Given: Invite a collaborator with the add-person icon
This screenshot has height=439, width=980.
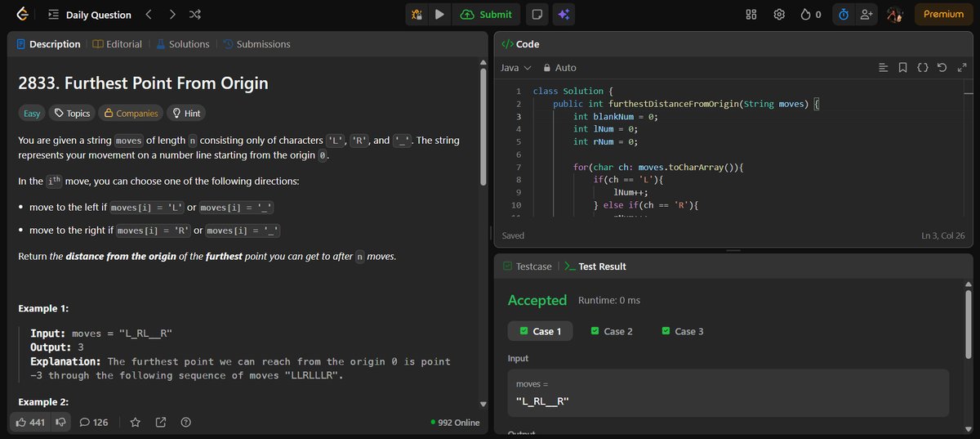Looking at the screenshot, I should tap(866, 15).
